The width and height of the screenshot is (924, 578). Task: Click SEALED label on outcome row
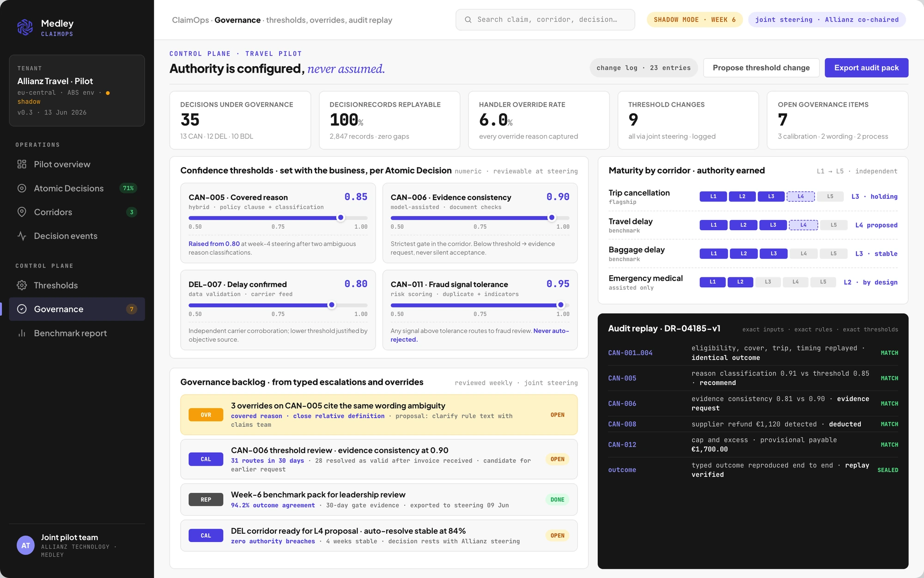tap(888, 470)
